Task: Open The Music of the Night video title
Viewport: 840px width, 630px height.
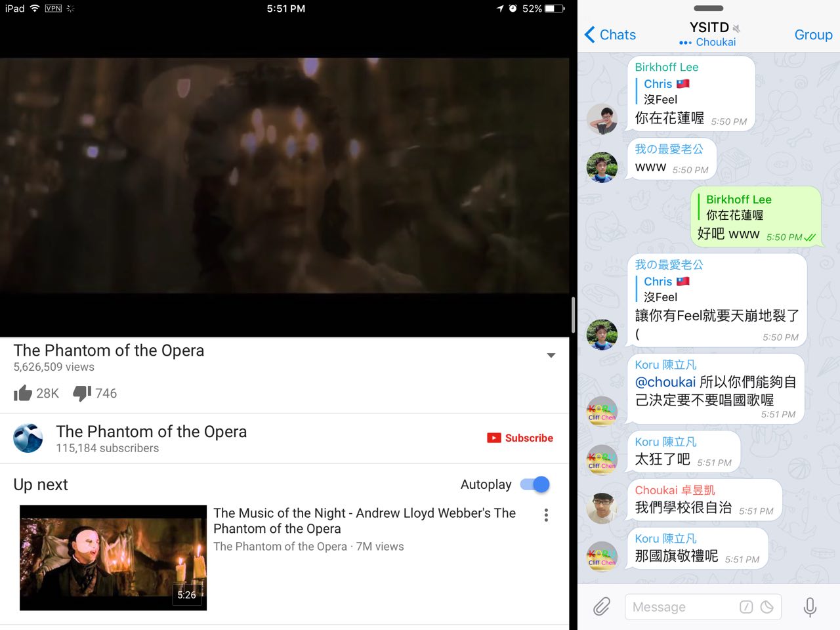Action: point(365,521)
